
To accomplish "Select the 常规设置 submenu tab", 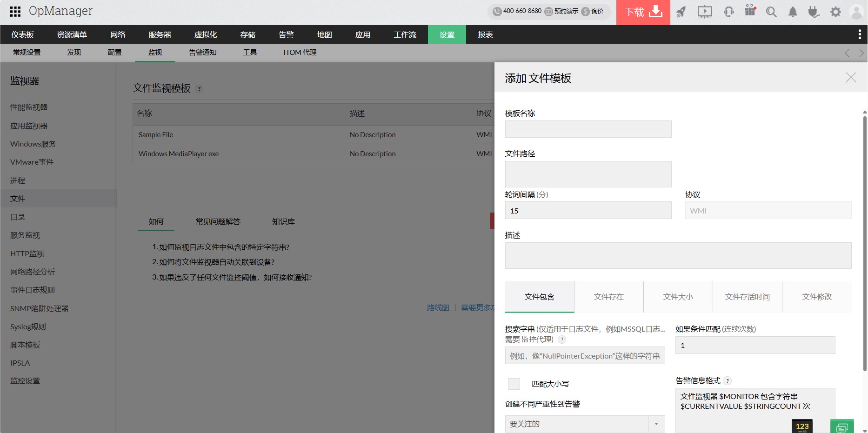I will (27, 53).
